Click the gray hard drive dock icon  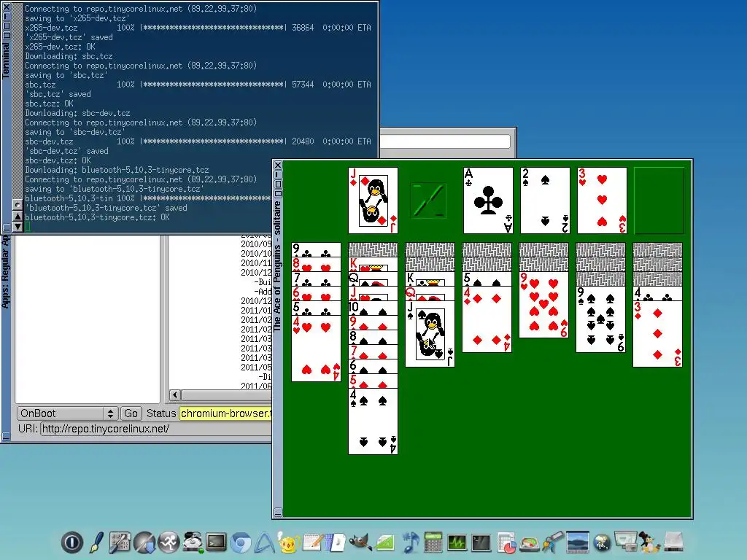click(673, 542)
